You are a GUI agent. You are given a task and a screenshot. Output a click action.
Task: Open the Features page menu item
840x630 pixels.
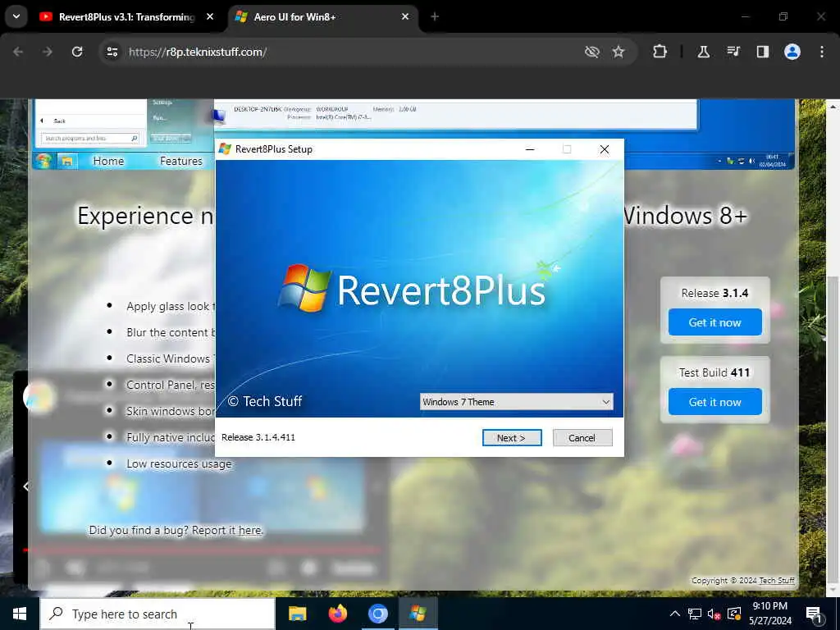[181, 161]
